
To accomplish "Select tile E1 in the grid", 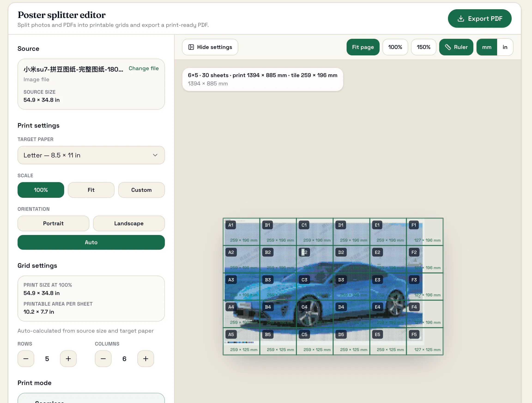I will point(388,232).
